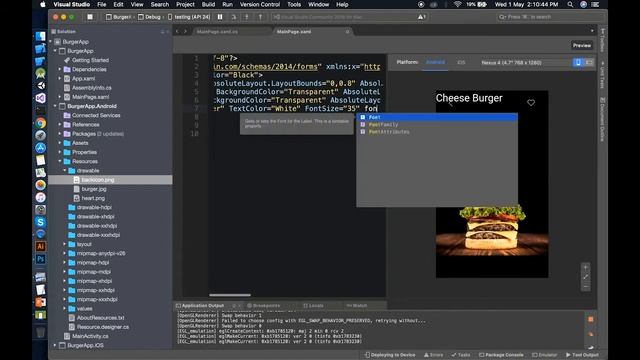Image resolution: width=640 pixels, height=360 pixels.
Task: Open the testing (API 24) device selector
Action: tap(189, 17)
